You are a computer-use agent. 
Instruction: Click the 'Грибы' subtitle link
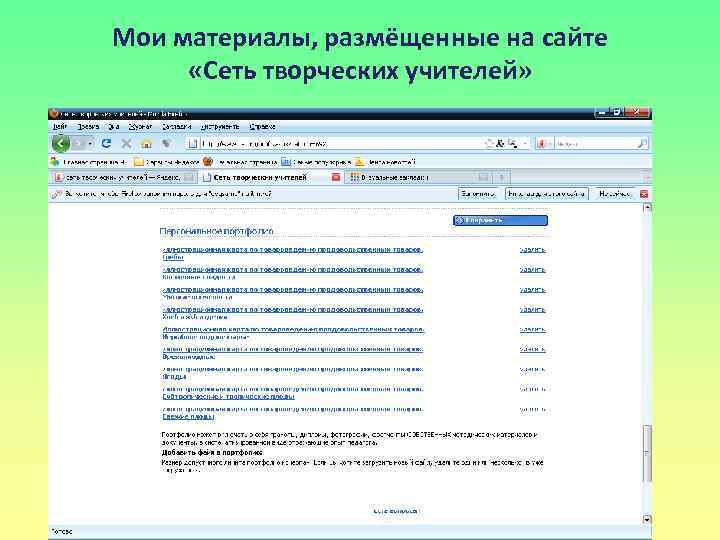point(173,258)
